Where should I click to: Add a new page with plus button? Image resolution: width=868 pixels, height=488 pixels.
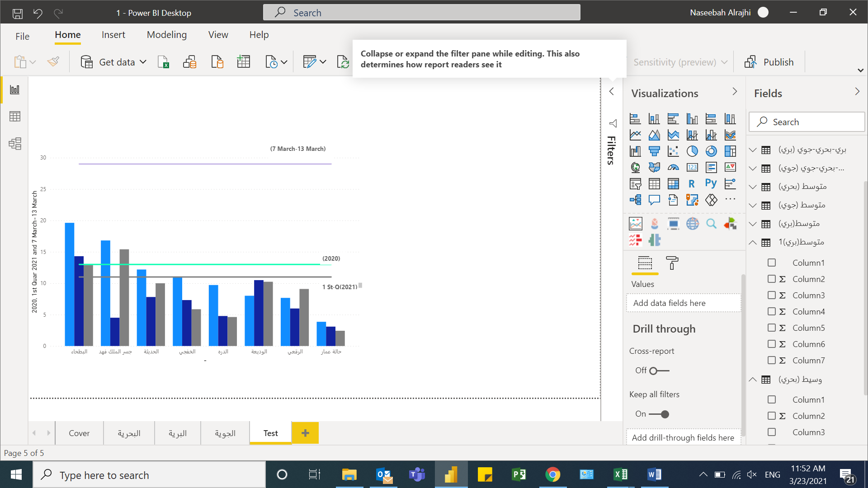pyautogui.click(x=305, y=433)
